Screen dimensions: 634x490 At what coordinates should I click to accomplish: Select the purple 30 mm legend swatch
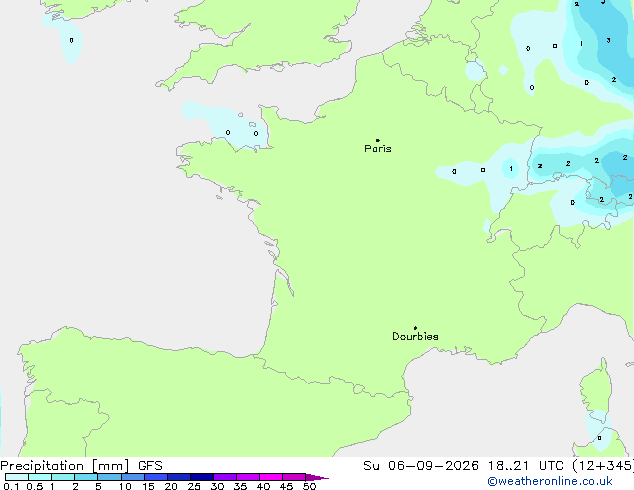(x=225, y=477)
